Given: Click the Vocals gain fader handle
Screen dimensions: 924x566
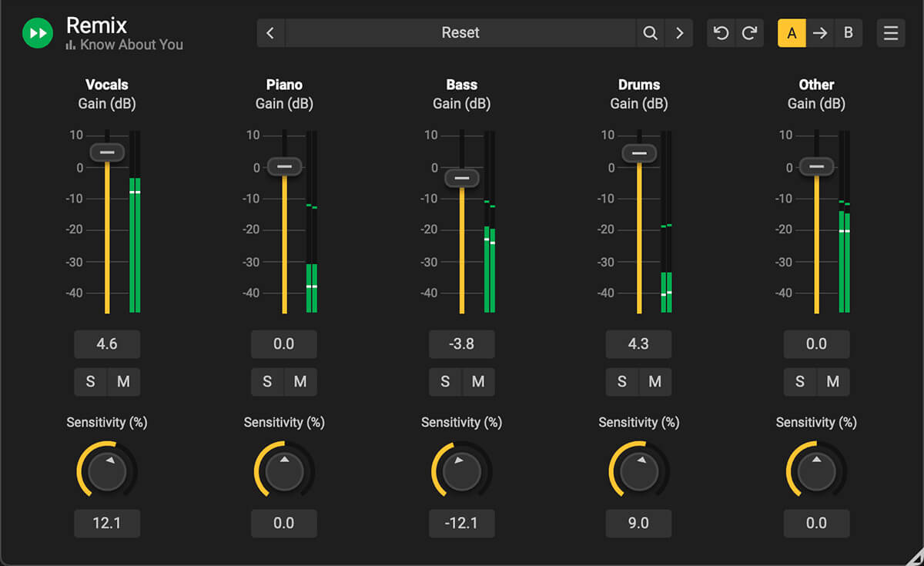Looking at the screenshot, I should click(x=107, y=152).
